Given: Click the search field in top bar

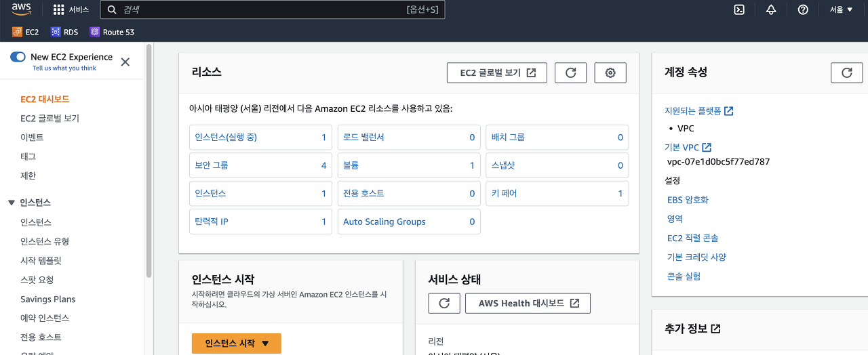Looking at the screenshot, I should [273, 9].
